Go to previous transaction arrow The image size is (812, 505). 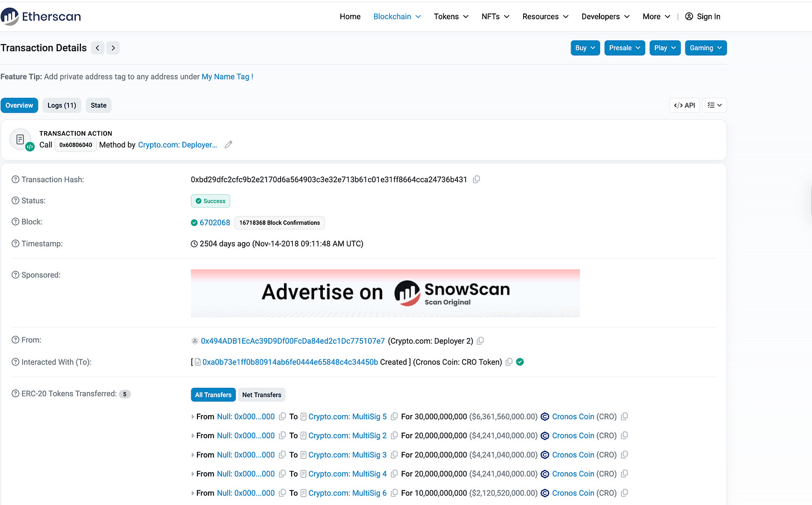[x=98, y=48]
